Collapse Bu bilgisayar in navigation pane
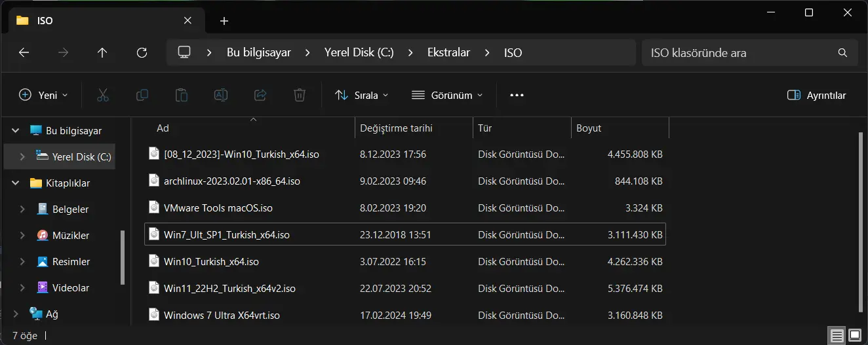868x345 pixels. (16, 131)
